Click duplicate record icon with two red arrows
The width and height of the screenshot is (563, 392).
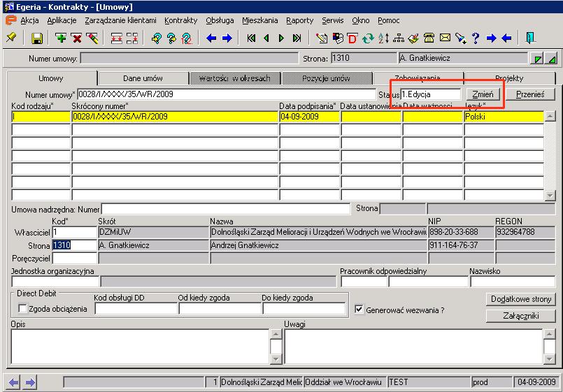[x=116, y=38]
